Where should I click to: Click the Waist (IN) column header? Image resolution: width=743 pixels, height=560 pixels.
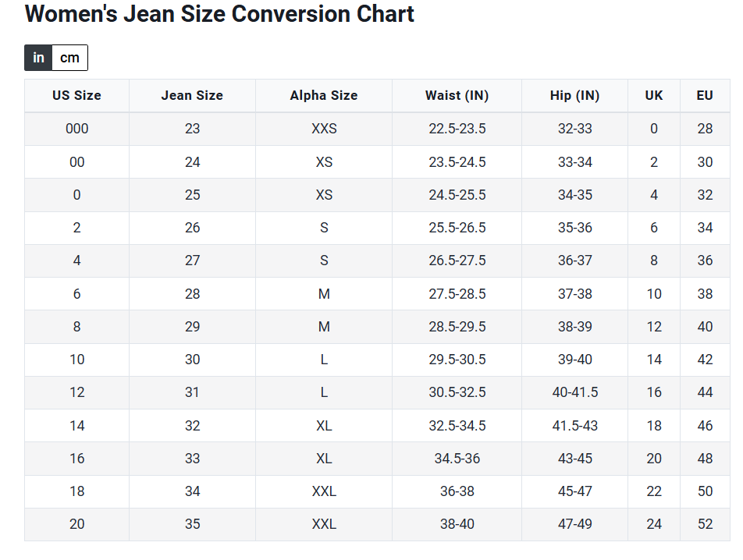coord(457,96)
